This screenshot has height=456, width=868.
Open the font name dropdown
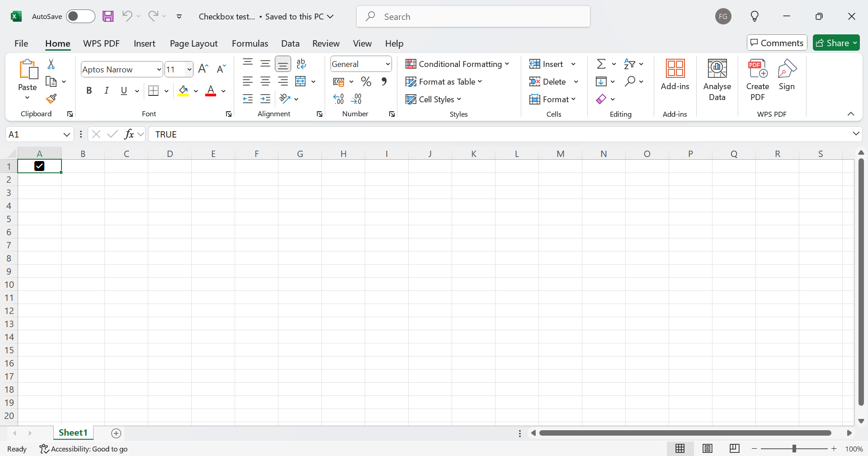click(159, 69)
